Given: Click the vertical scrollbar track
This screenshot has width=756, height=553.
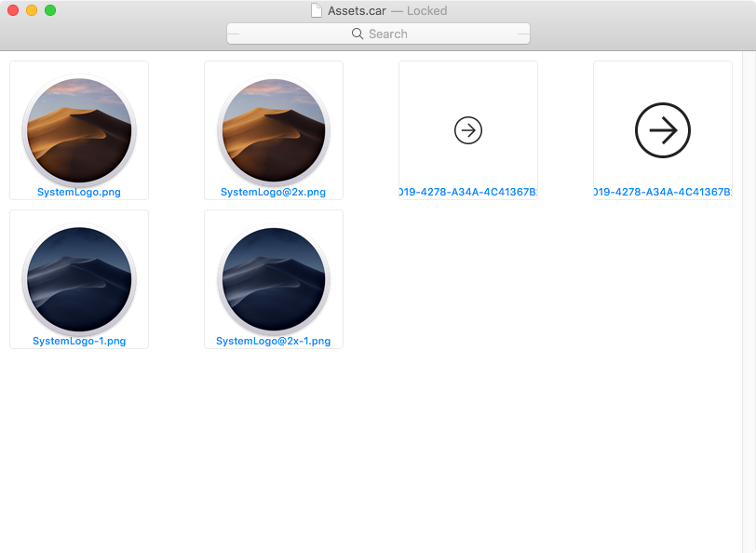Looking at the screenshot, I should coord(749,302).
